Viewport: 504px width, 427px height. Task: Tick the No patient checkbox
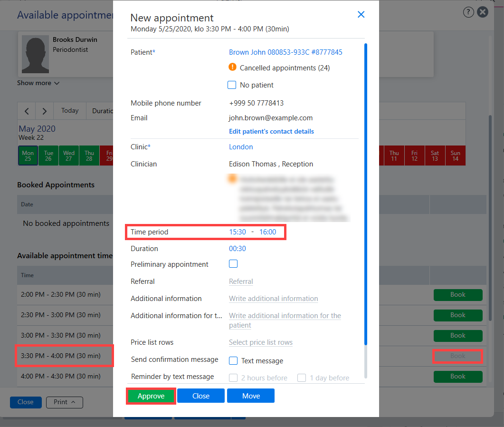pyautogui.click(x=232, y=85)
